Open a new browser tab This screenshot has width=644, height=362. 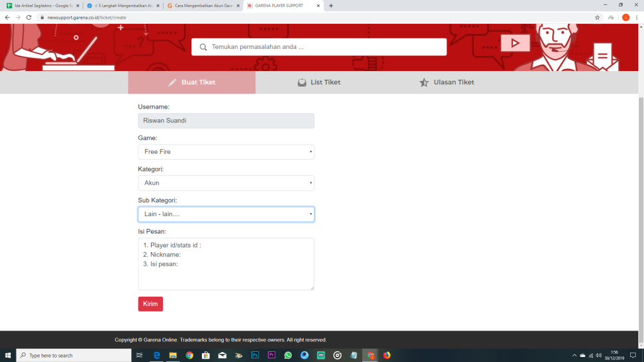(x=331, y=6)
